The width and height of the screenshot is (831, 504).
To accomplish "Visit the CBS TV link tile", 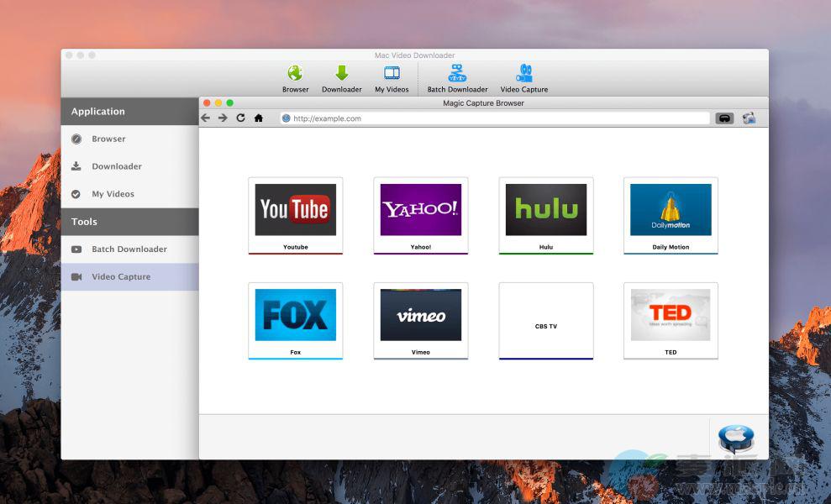I will [x=546, y=321].
